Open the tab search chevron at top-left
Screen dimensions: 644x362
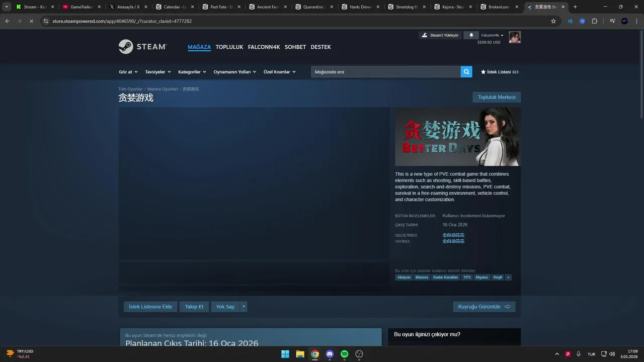click(x=7, y=7)
